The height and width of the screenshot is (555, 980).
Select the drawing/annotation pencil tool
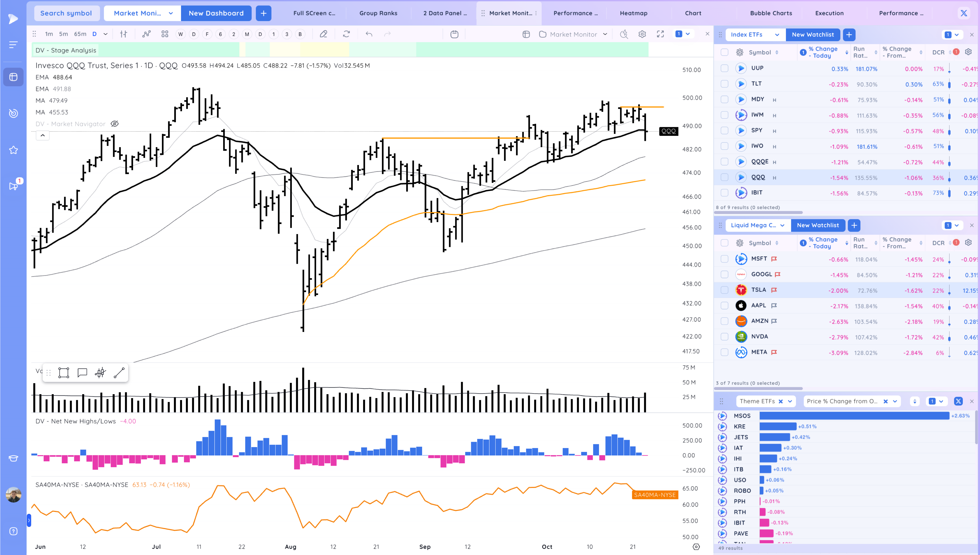323,34
